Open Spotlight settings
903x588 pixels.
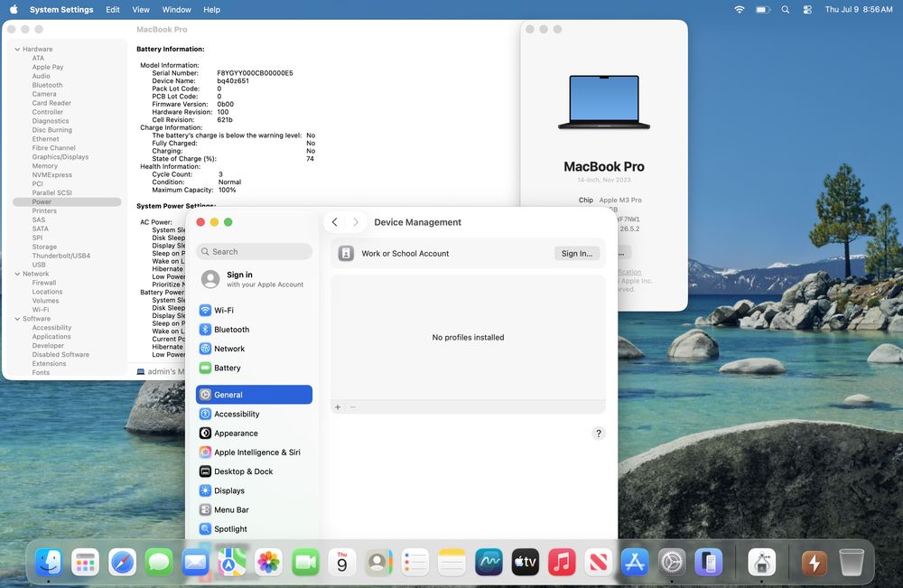point(254,528)
